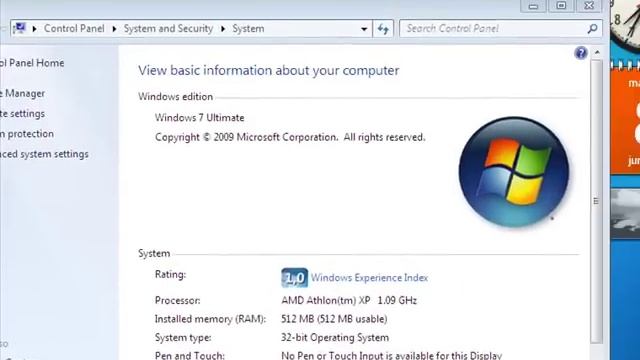Click the Windows 7 logo orb
This screenshot has height=360, width=640.
click(514, 172)
